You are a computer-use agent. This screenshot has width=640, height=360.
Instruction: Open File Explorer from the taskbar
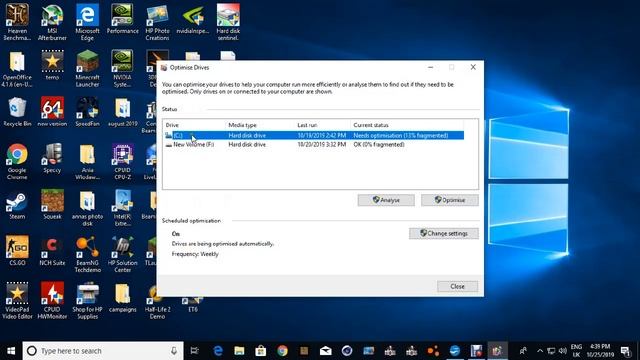[x=239, y=351]
